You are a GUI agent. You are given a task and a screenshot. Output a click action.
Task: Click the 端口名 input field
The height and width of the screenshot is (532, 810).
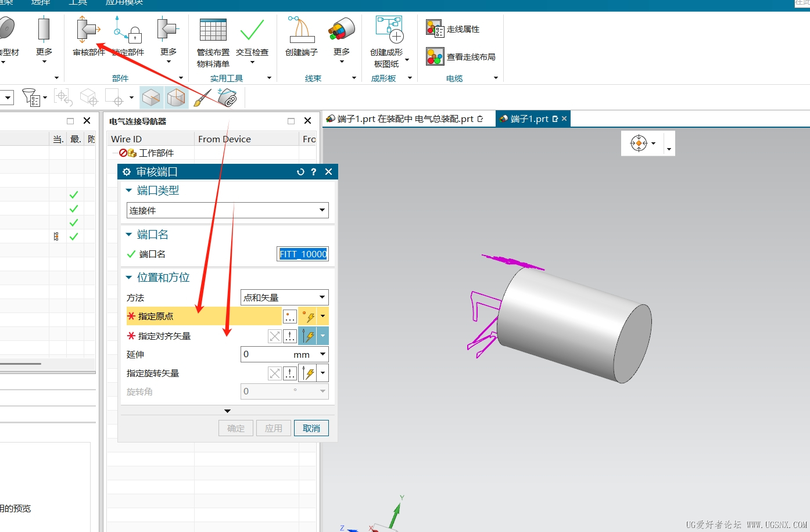click(x=303, y=254)
